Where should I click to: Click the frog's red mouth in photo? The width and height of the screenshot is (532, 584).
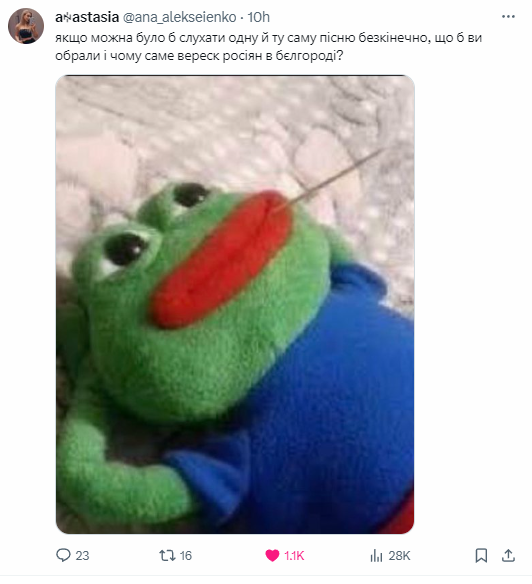point(221,260)
